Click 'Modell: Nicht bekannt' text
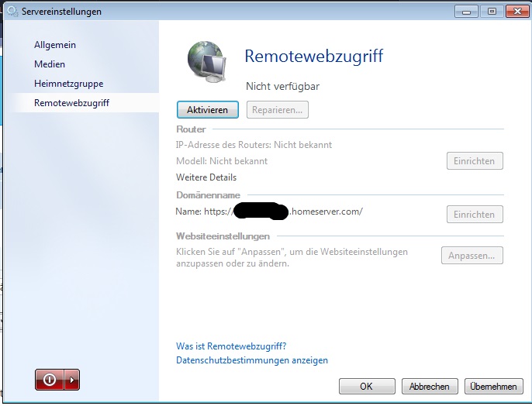 (222, 161)
